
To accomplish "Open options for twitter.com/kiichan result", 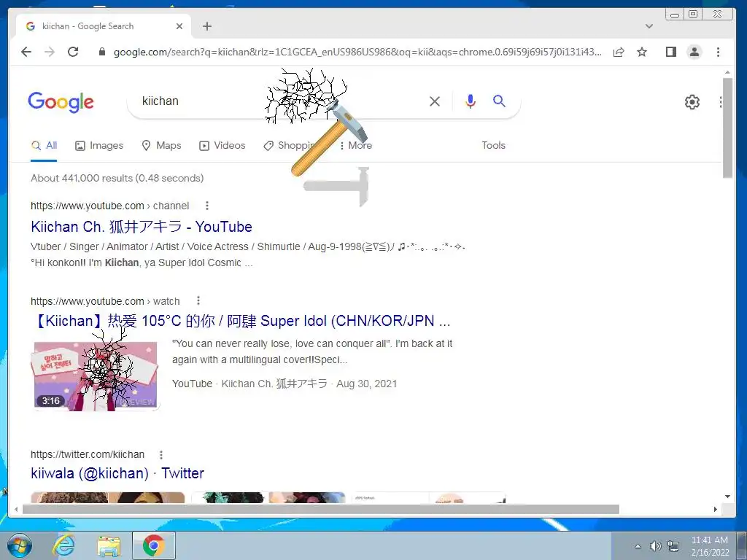I will (x=161, y=455).
